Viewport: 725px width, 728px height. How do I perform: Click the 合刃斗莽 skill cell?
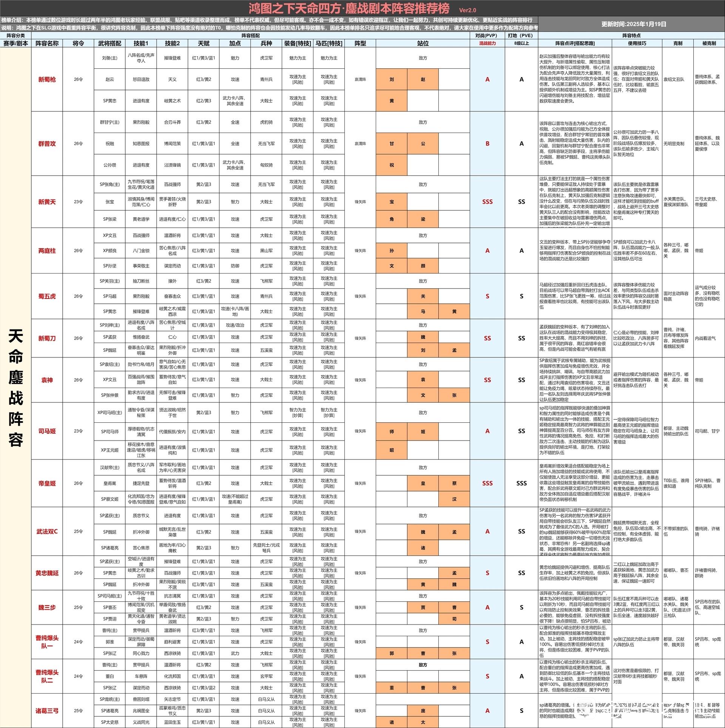point(172,122)
